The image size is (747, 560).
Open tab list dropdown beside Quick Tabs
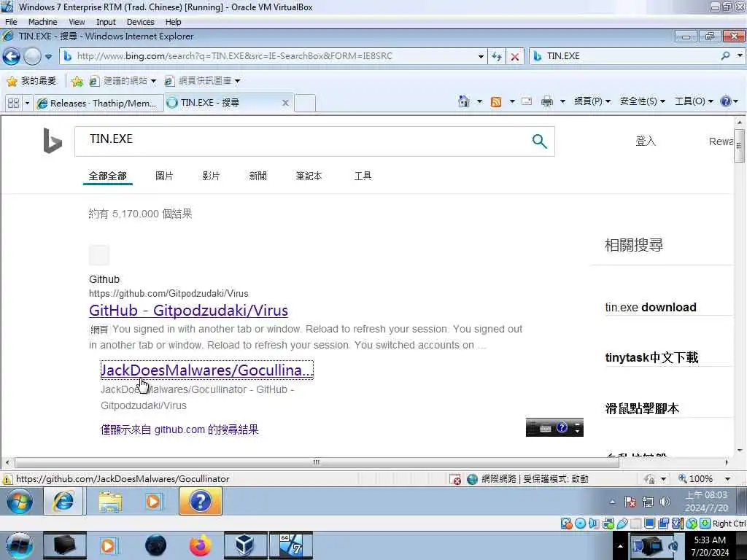pos(27,103)
